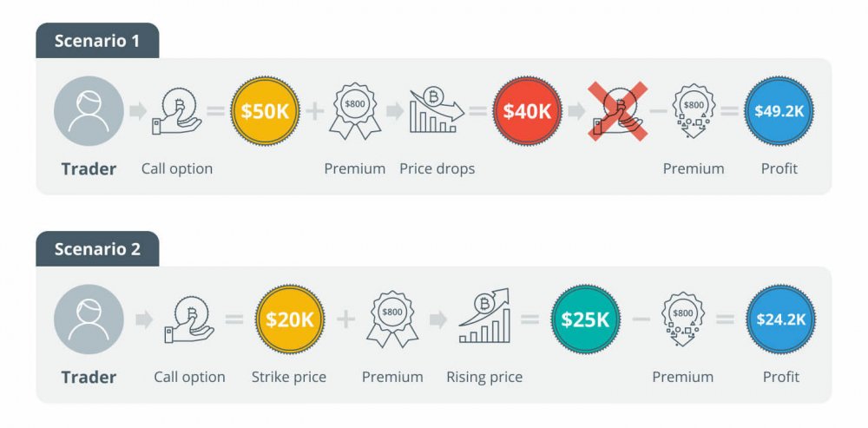Click the solid $800 Premium ribbon in Scenario 2
868x428 pixels.
[392, 320]
